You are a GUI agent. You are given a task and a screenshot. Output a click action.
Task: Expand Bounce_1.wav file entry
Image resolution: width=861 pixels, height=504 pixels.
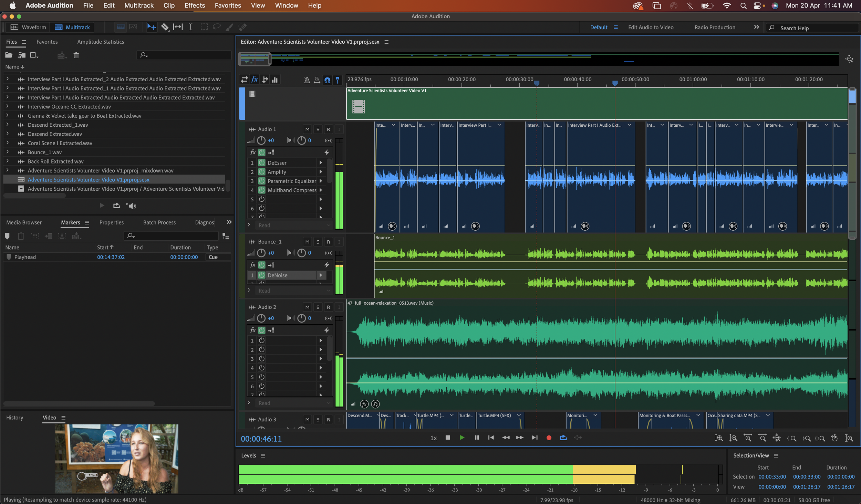(x=7, y=152)
